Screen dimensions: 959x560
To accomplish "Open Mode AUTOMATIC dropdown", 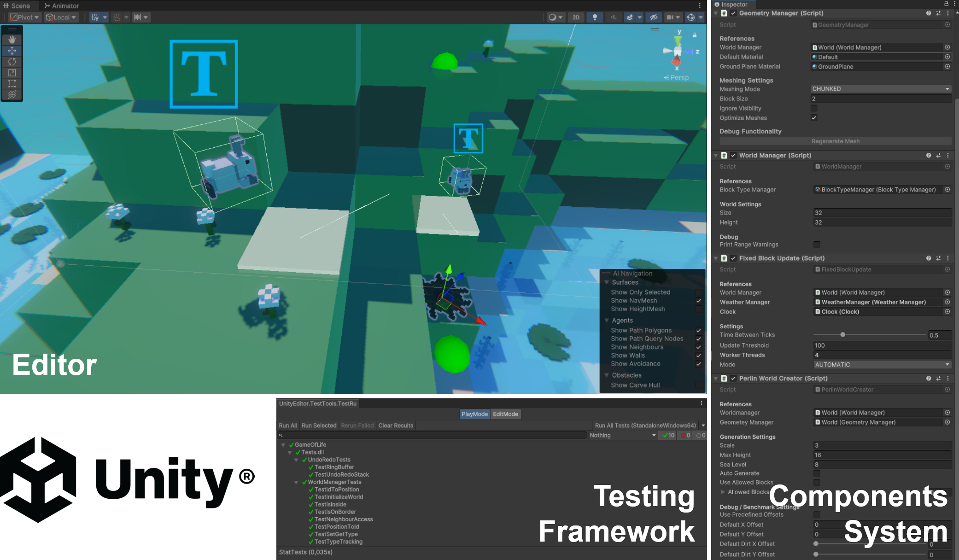I will 882,365.
